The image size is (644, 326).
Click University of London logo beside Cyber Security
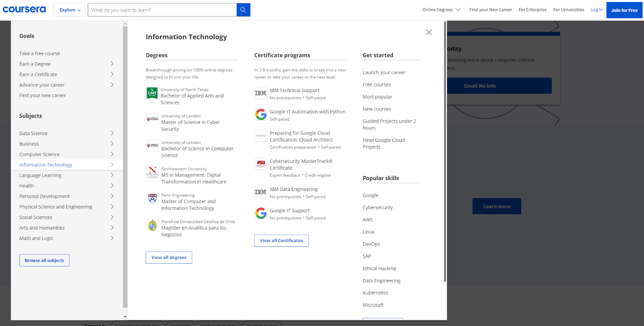click(152, 119)
